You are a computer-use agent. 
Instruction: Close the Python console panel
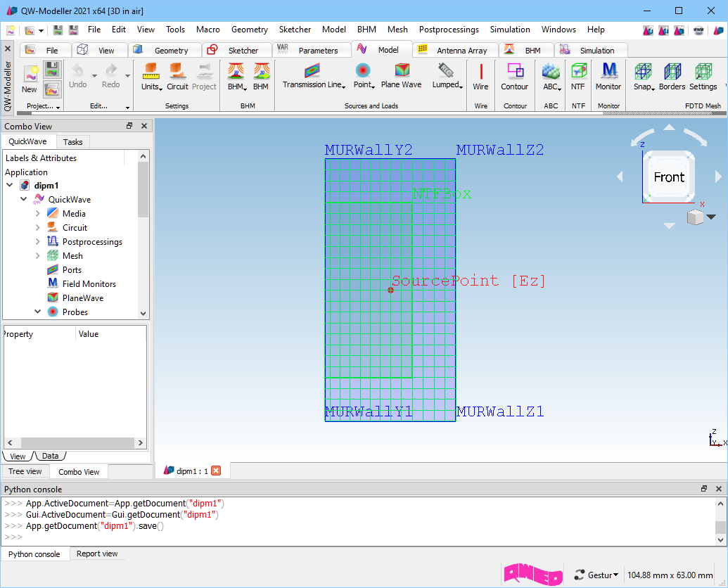[719, 489]
